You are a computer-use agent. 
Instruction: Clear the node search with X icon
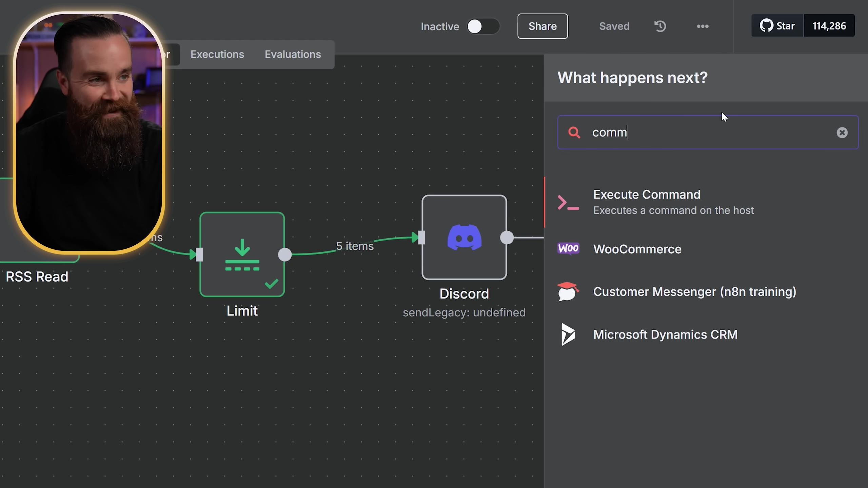click(x=842, y=133)
